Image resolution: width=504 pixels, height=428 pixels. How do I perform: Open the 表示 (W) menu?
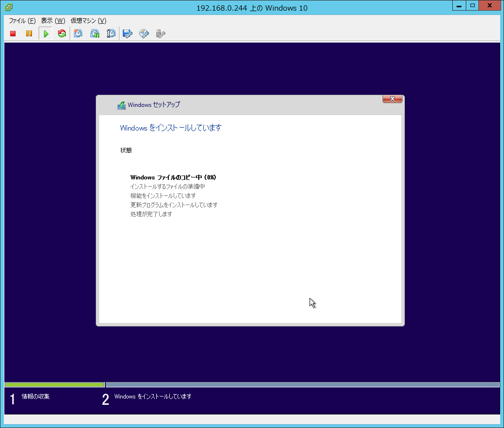tap(53, 21)
